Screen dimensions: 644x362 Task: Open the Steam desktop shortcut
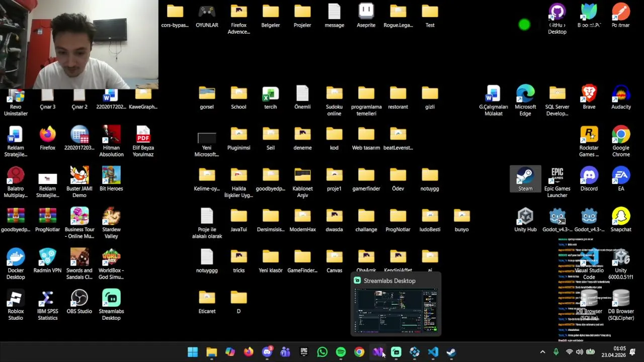pyautogui.click(x=525, y=179)
